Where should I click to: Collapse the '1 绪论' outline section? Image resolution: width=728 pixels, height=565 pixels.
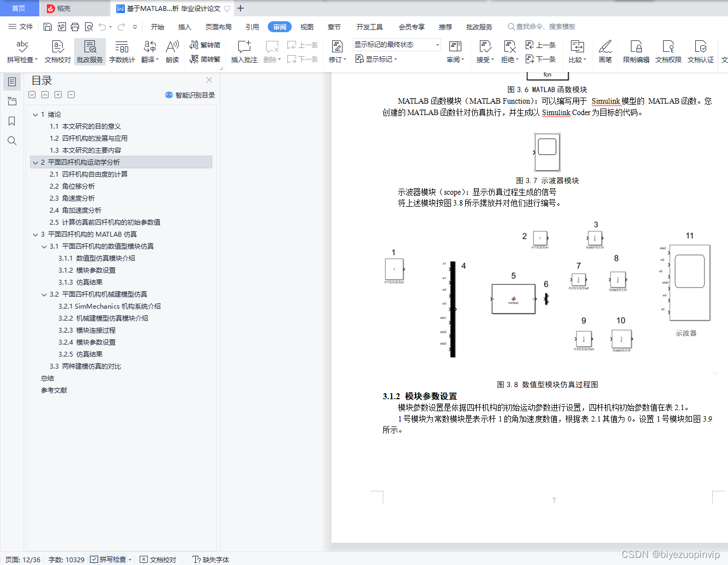(x=35, y=115)
